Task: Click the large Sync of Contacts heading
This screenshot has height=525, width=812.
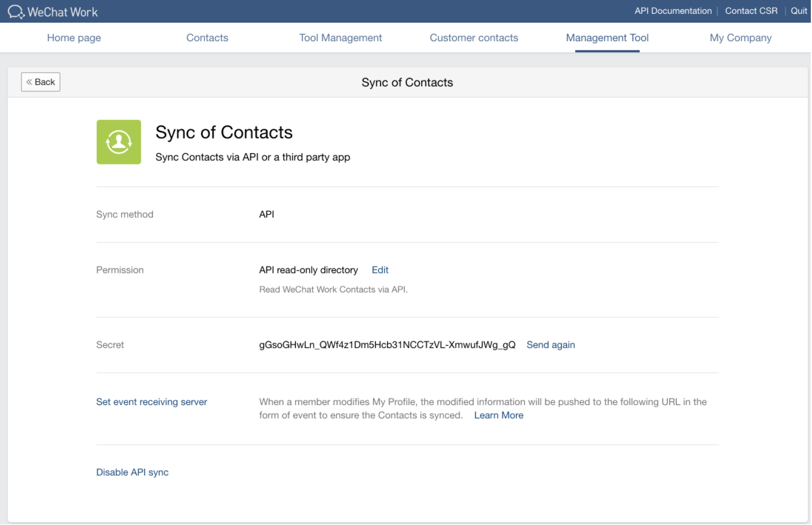Action: point(224,132)
